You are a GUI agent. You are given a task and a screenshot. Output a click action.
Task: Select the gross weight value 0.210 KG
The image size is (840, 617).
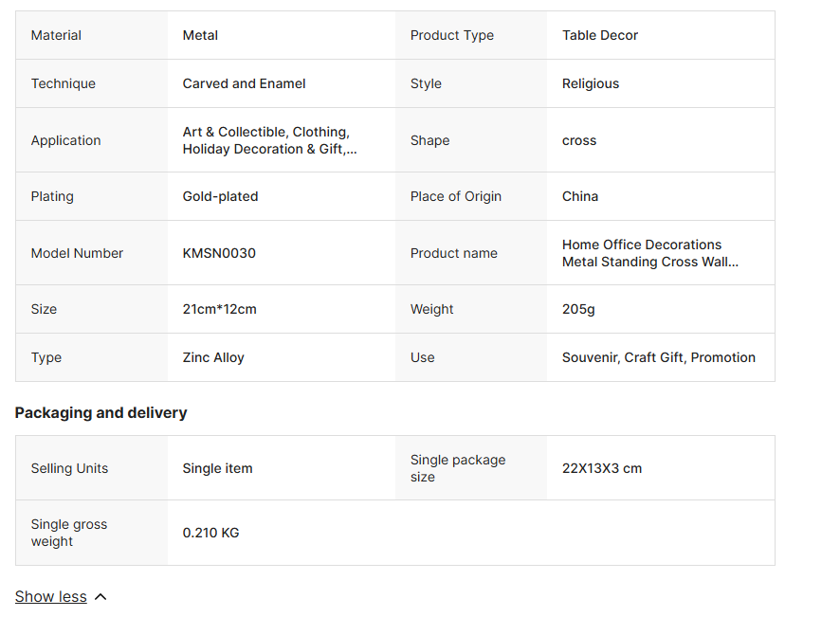210,533
